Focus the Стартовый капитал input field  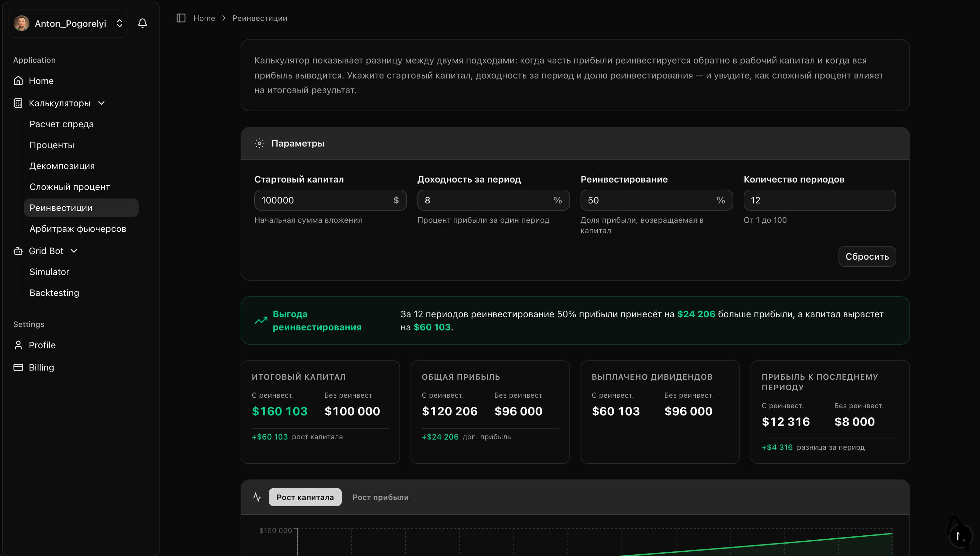pos(330,200)
